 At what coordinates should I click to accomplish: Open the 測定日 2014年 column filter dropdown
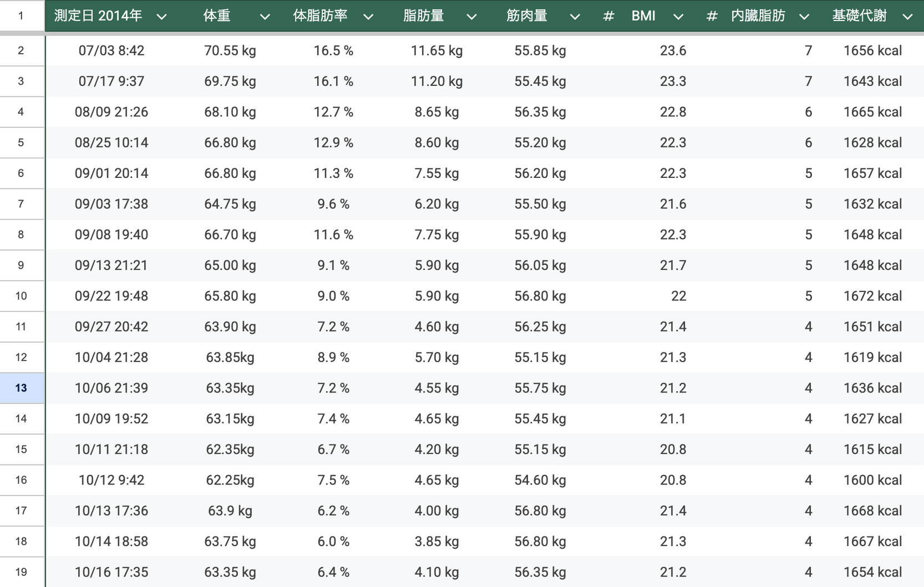point(161,17)
